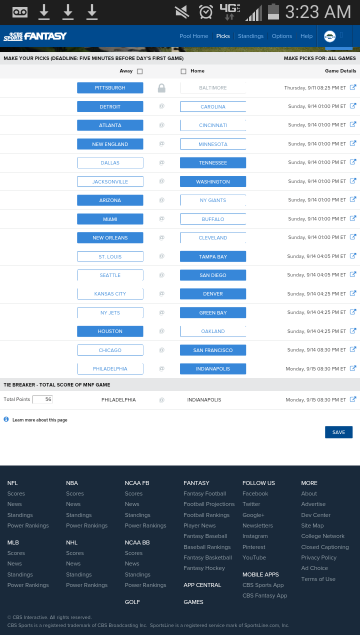360x640 pixels.
Task: Pick Carolina over Detroit
Action: tap(213, 107)
